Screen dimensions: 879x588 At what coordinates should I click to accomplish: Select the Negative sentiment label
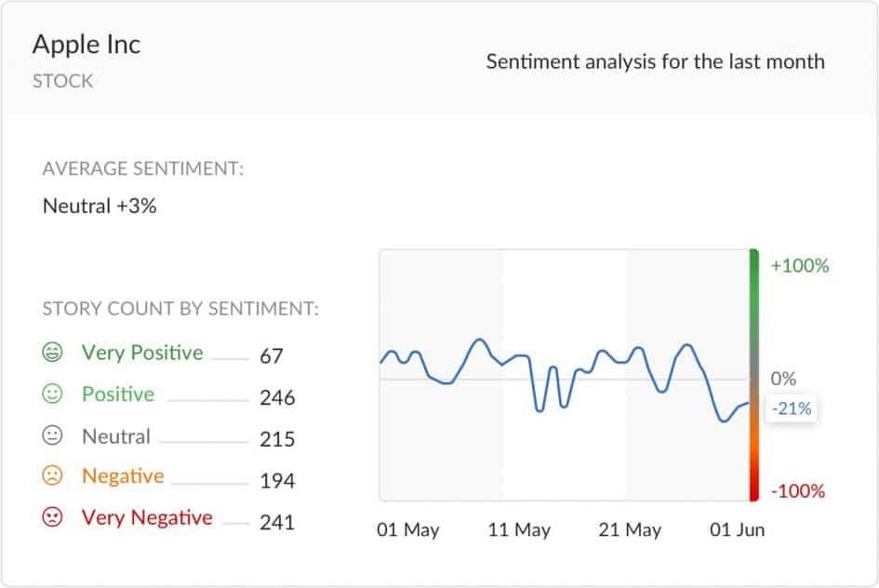pos(123,476)
